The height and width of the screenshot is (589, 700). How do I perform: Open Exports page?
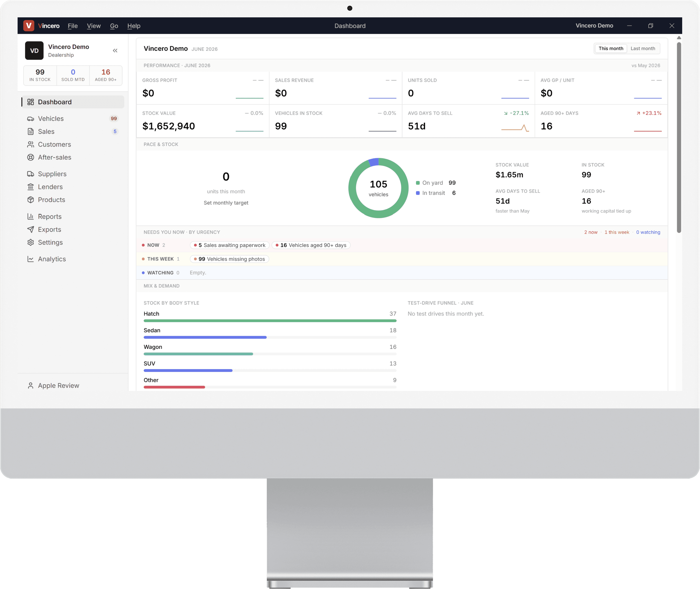point(73,229)
